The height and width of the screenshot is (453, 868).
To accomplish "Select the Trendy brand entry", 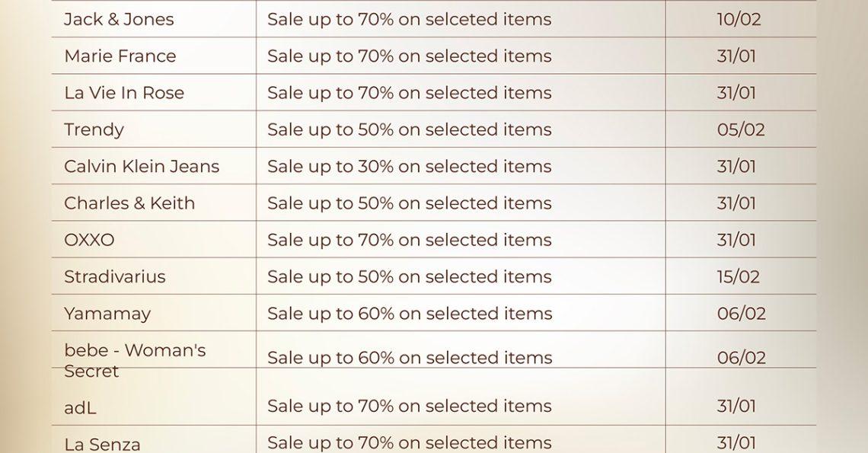I will [94, 129].
